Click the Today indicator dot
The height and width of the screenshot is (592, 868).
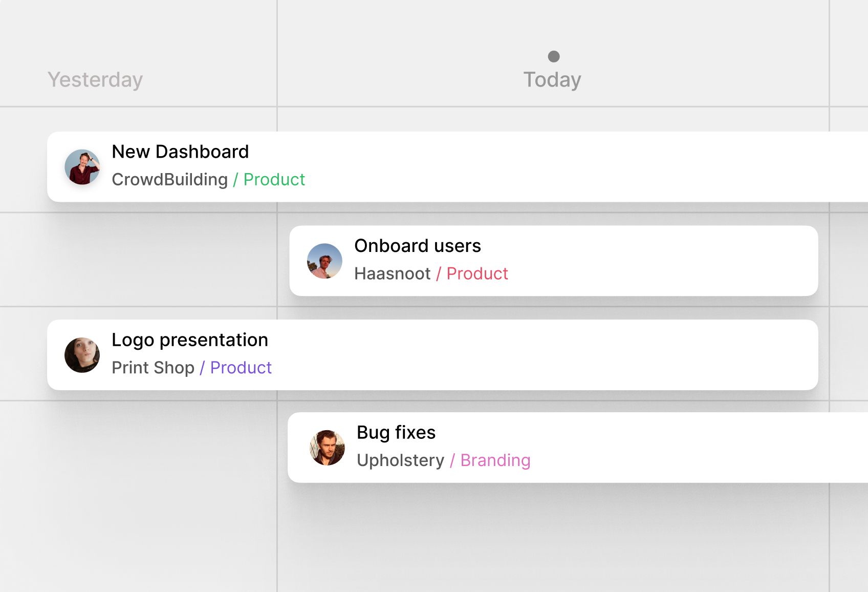click(554, 56)
